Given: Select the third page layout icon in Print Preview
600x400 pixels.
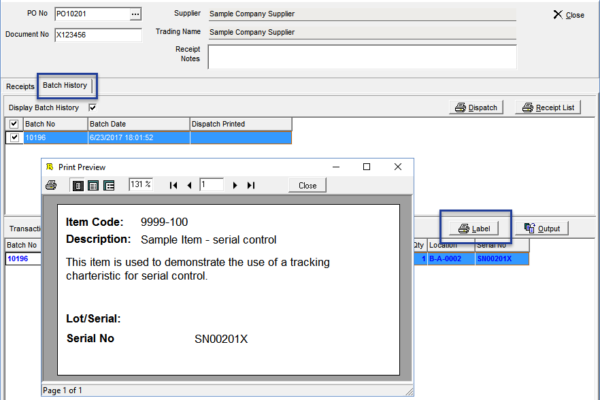Looking at the screenshot, I should pos(109,186).
